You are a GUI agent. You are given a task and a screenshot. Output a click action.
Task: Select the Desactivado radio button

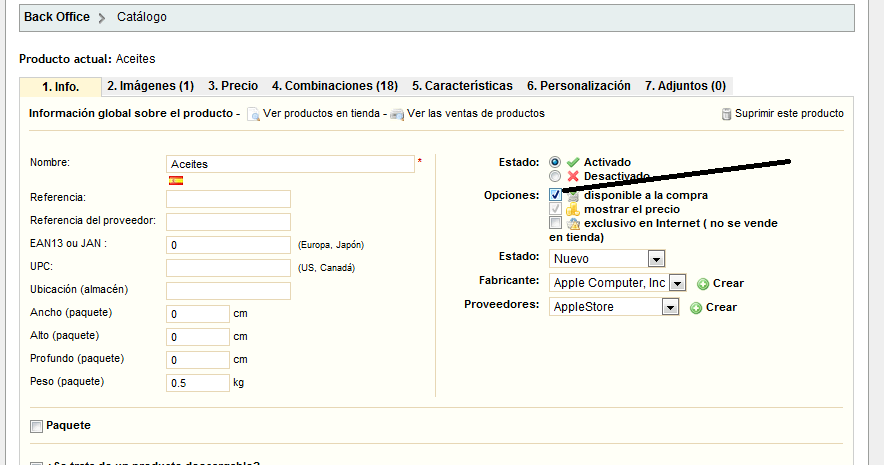555,176
